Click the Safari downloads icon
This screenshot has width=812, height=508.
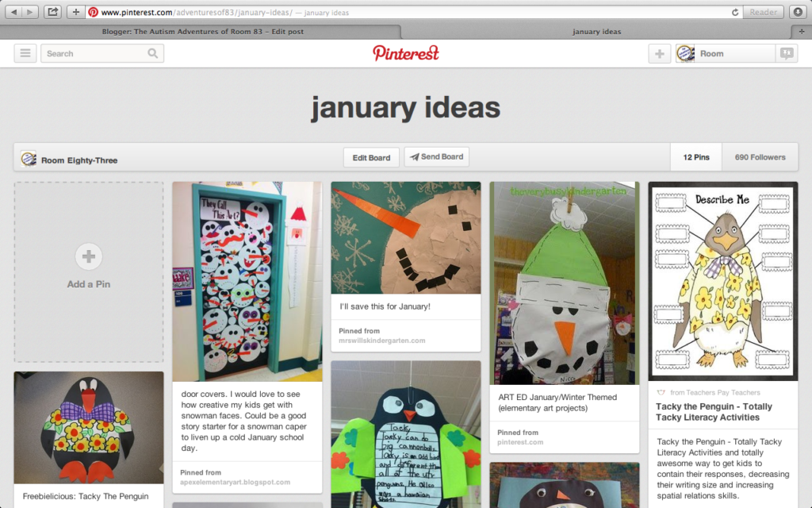pos(798,12)
